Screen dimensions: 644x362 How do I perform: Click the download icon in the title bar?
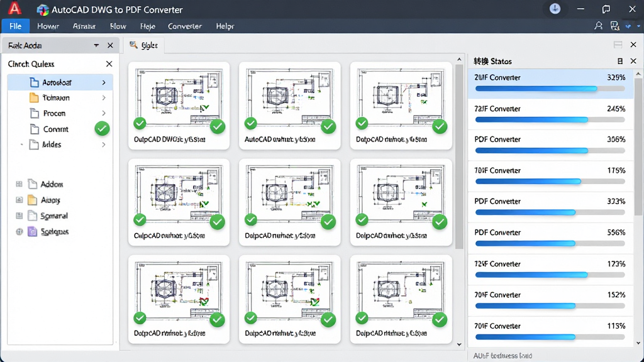point(555,9)
